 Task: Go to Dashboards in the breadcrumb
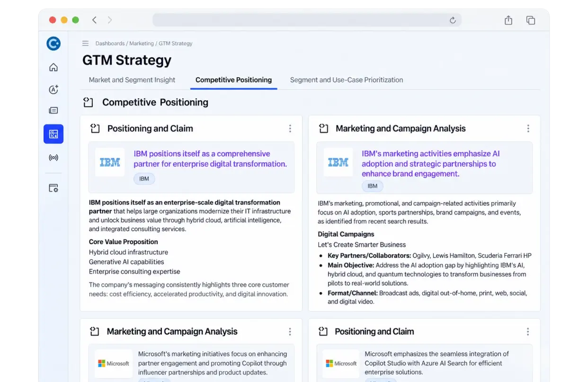click(110, 44)
